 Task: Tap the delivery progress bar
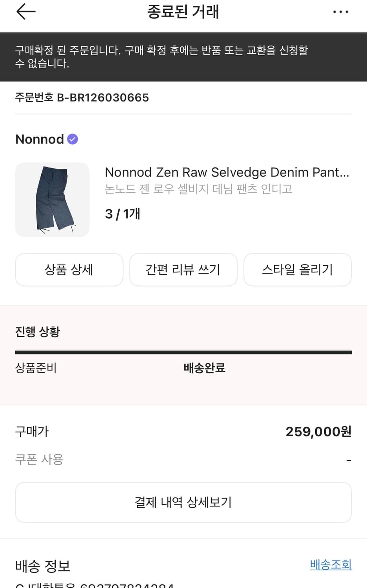click(x=183, y=352)
